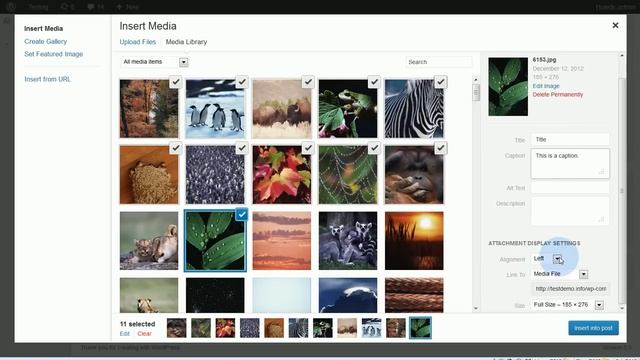640x360 pixels.
Task: Pick tree frog thumbnail in selection tray
Action: click(323, 328)
